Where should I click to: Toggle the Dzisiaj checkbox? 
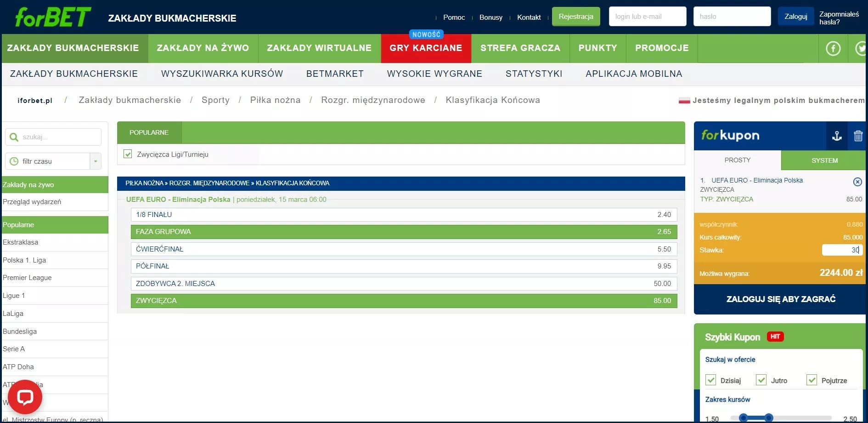pyautogui.click(x=711, y=380)
